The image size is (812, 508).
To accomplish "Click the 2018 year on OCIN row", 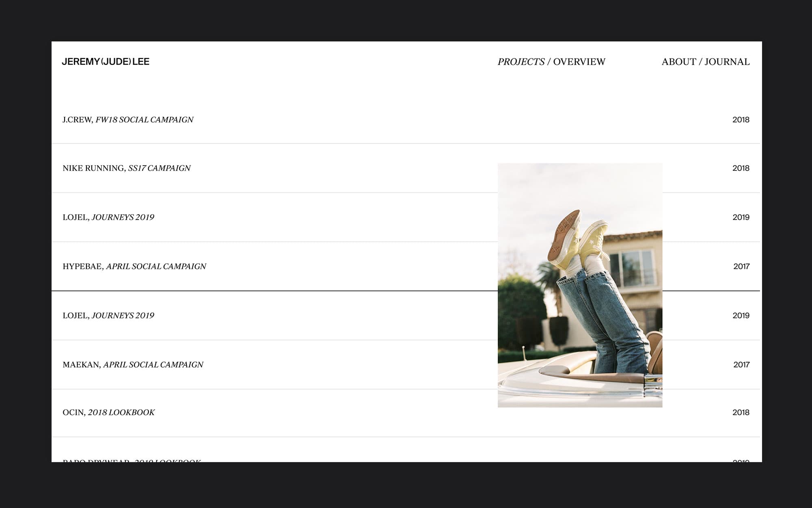I will (x=741, y=412).
